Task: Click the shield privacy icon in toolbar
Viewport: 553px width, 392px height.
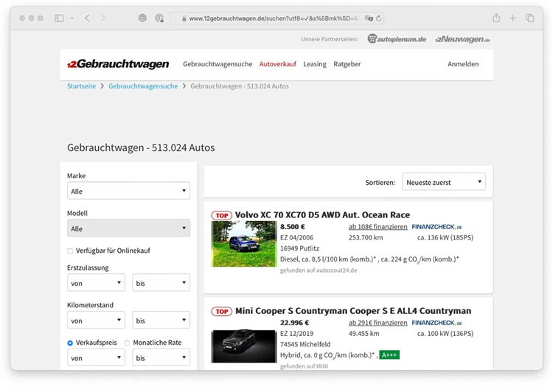Action: pyautogui.click(x=142, y=18)
